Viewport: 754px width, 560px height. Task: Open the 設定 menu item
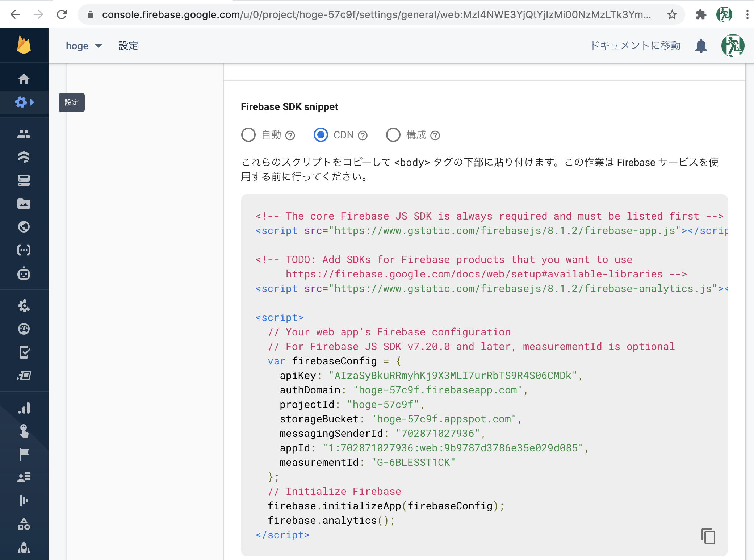pos(127,46)
